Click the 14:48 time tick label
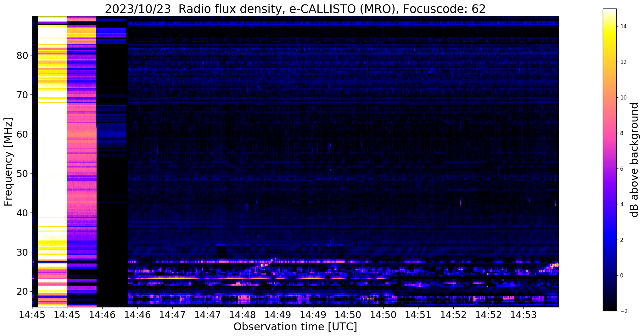Image resolution: width=644 pixels, height=336 pixels. tap(243, 315)
